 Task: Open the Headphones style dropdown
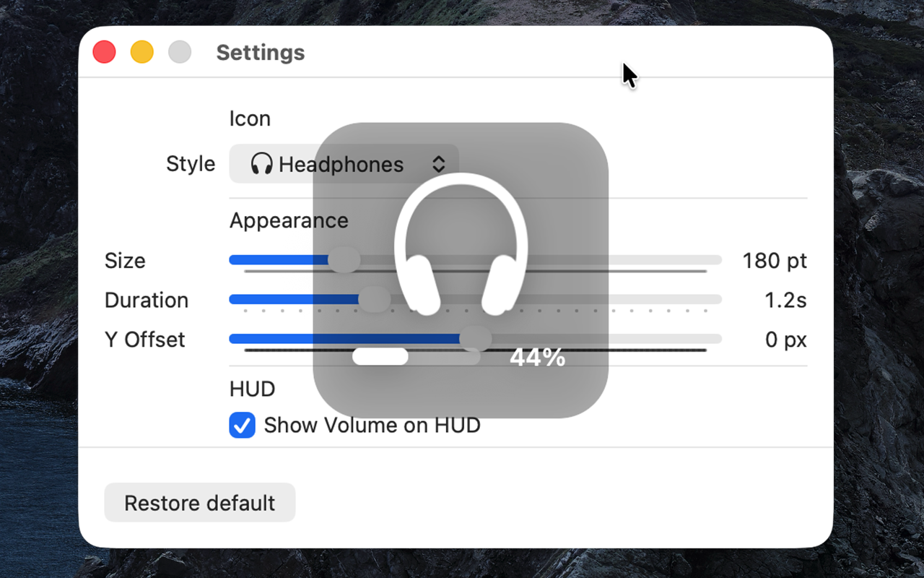click(344, 164)
